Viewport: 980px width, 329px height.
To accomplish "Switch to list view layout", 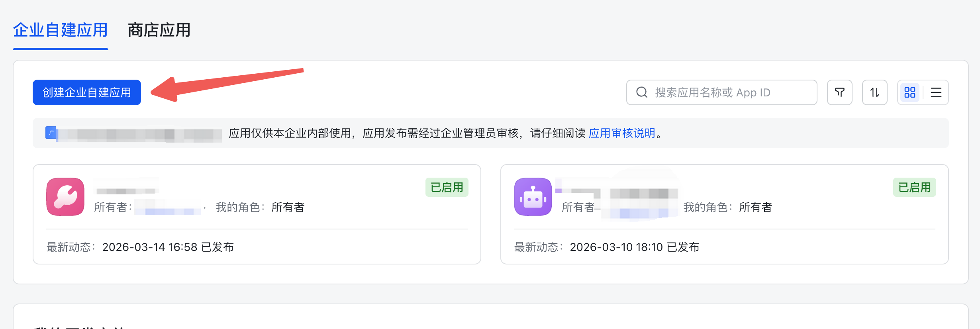I will click(x=936, y=92).
